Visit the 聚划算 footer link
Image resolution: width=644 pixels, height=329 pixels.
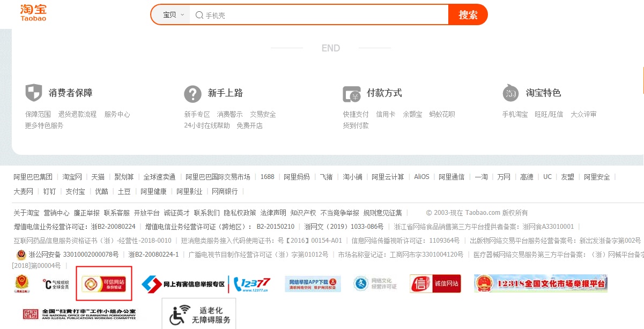point(124,177)
